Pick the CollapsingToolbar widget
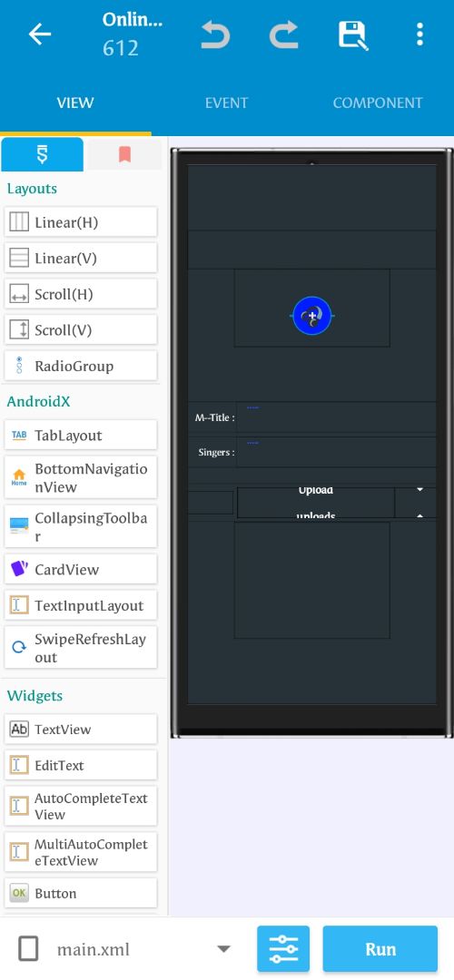The width and height of the screenshot is (454, 980). tap(81, 527)
